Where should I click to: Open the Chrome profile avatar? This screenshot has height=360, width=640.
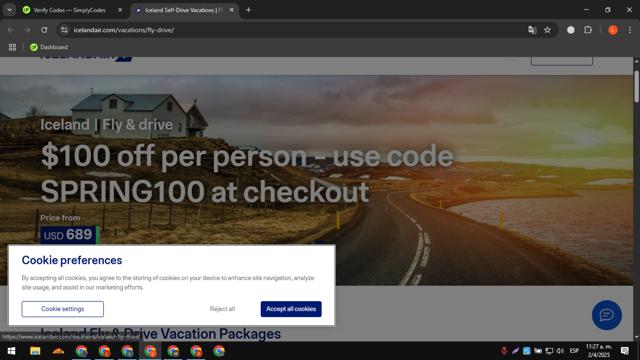coord(613,30)
